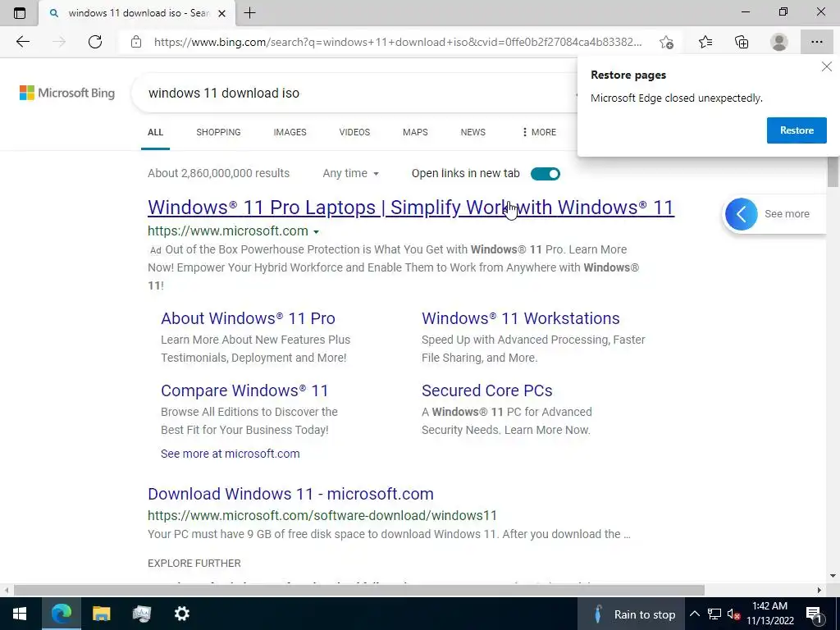Click the Microsoft Bing logo

(67, 93)
